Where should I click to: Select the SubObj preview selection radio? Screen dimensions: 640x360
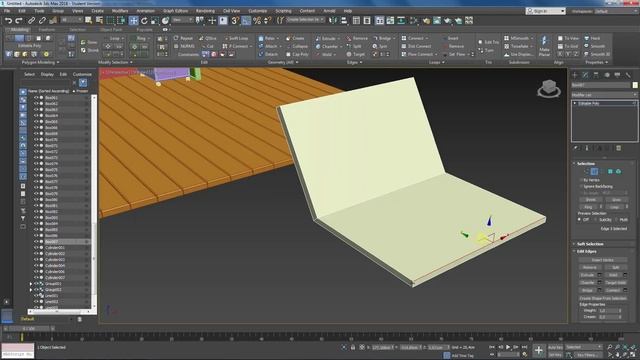[x=597, y=220]
